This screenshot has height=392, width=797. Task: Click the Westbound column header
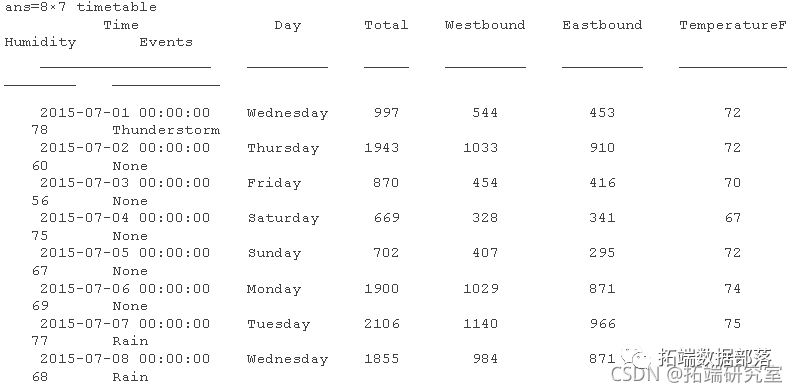coord(485,25)
